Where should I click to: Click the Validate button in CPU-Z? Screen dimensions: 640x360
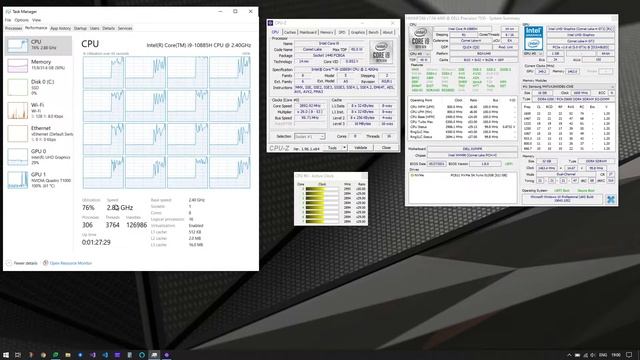click(x=360, y=148)
